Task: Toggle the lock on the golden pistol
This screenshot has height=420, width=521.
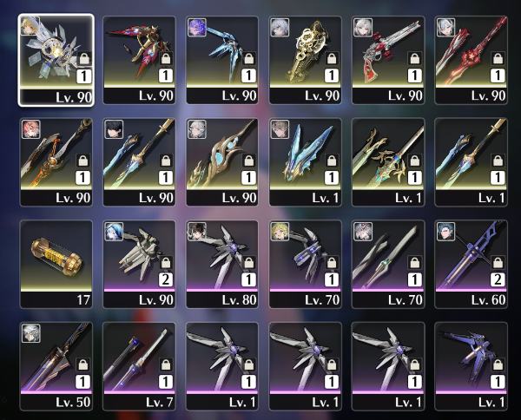Action: point(332,59)
